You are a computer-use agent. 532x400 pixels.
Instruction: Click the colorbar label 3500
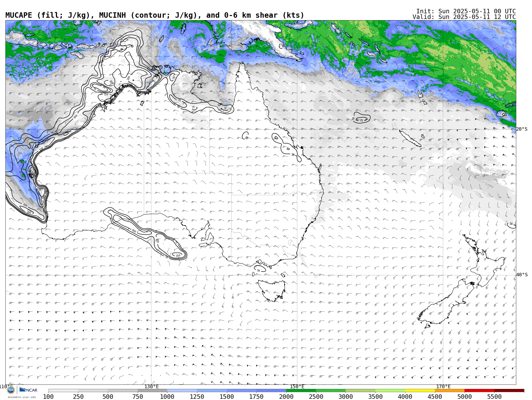375,397
